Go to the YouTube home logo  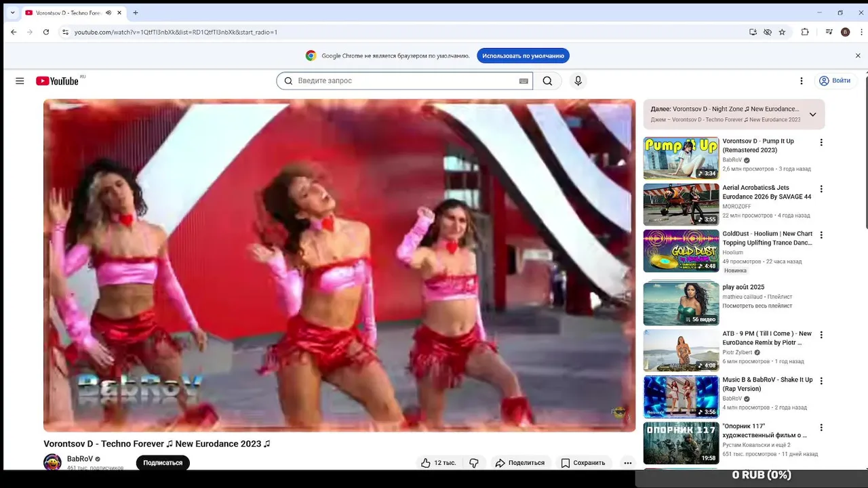coord(58,81)
